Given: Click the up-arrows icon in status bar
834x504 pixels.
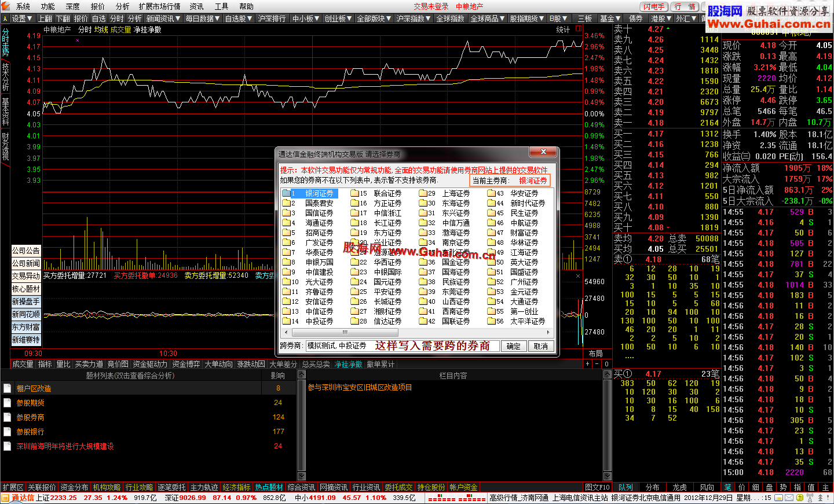Looking at the screenshot, I should point(820,498).
